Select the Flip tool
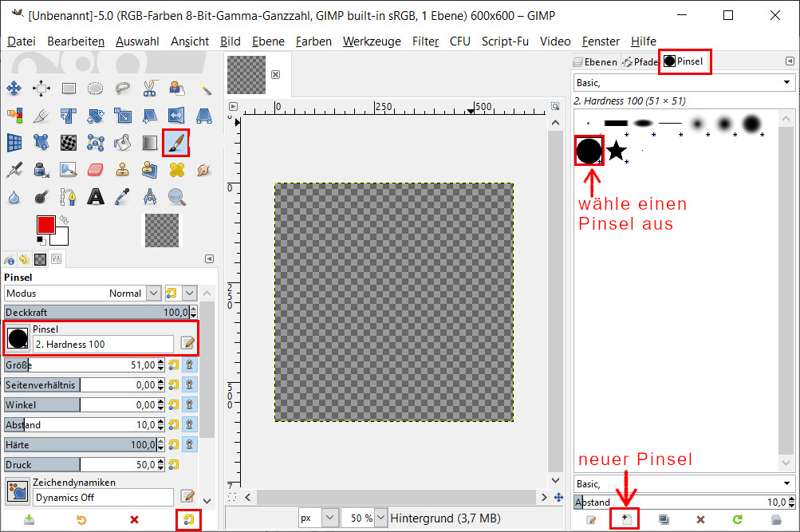This screenshot has width=800, height=532. pos(176,116)
